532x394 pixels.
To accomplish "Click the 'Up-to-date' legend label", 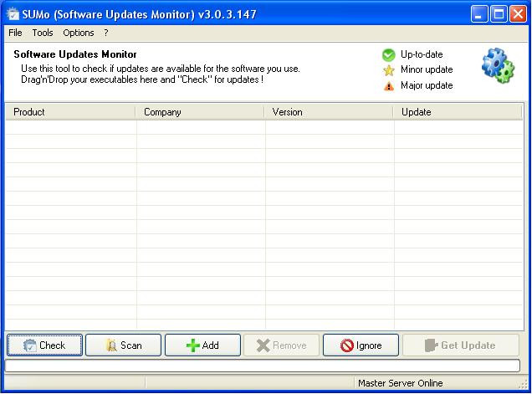I will point(422,54).
